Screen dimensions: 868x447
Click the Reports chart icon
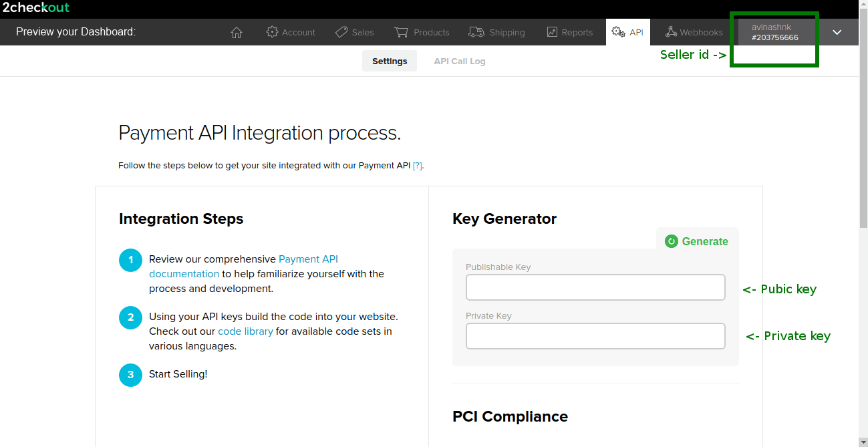552,32
